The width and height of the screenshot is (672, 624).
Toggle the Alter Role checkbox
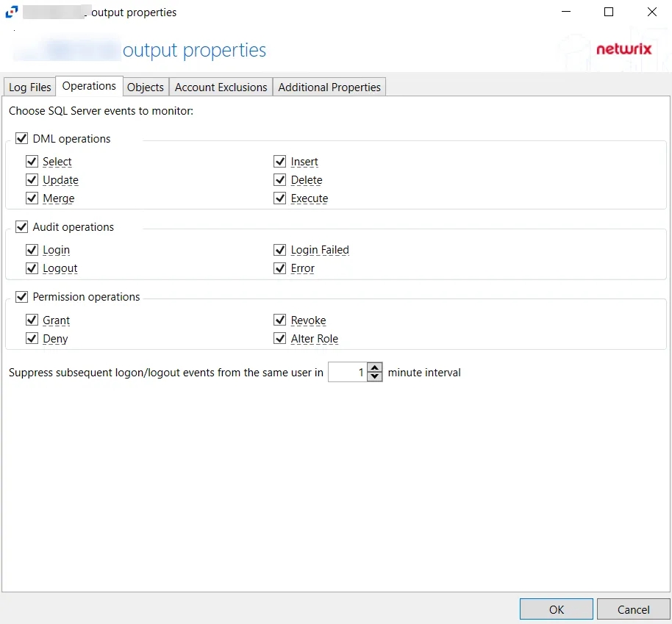[280, 338]
